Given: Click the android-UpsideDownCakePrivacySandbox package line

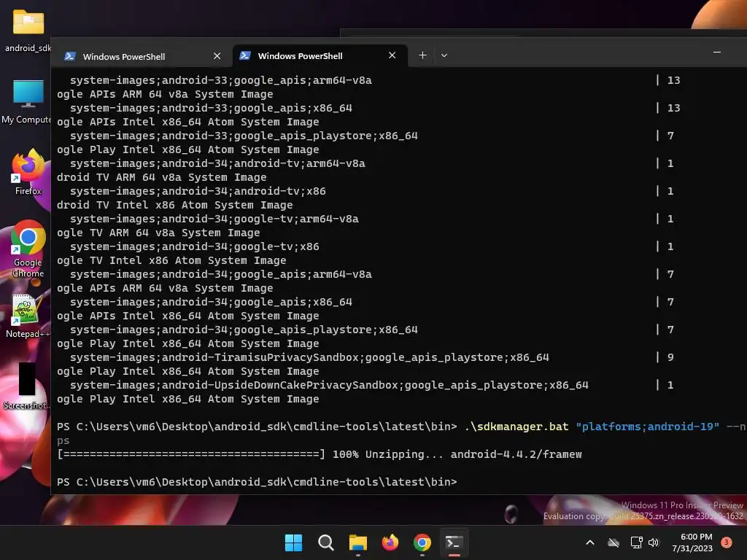Looking at the screenshot, I should click(329, 385).
